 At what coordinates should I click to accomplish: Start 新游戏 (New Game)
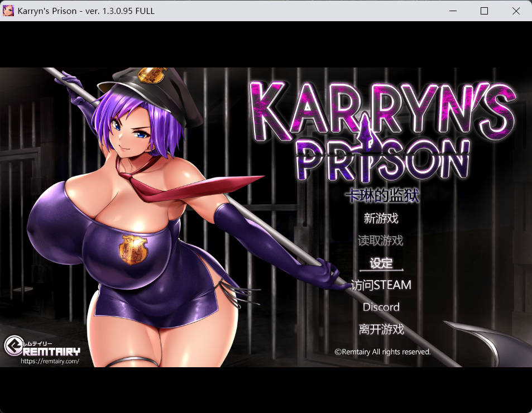(x=381, y=219)
